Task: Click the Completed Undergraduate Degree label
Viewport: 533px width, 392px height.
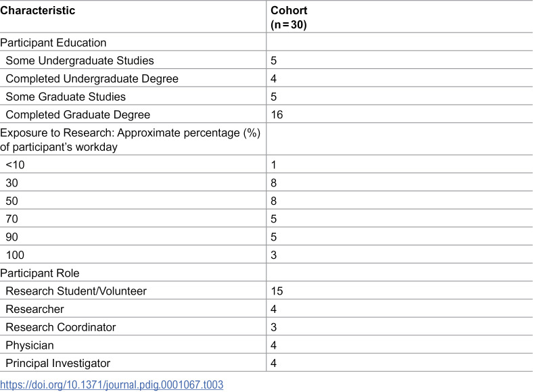Action: [92, 79]
